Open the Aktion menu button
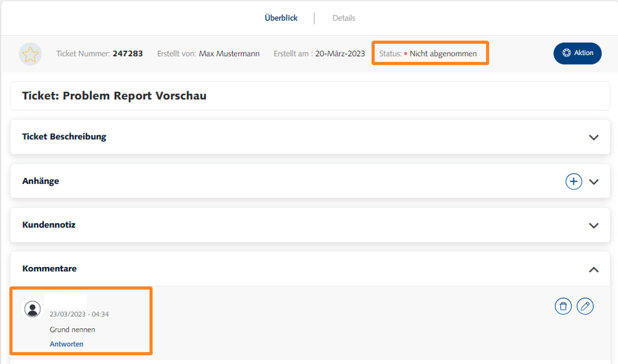Screen dimensions: 618x364 click(577, 53)
